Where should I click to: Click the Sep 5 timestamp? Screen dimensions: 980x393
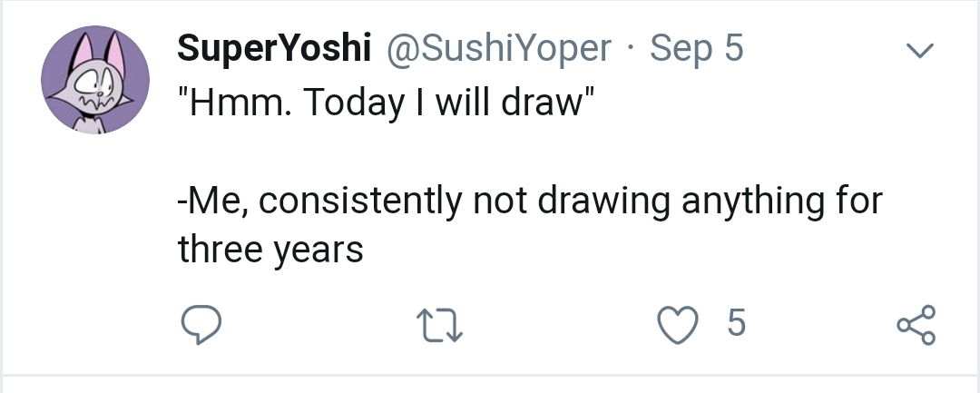[697, 49]
